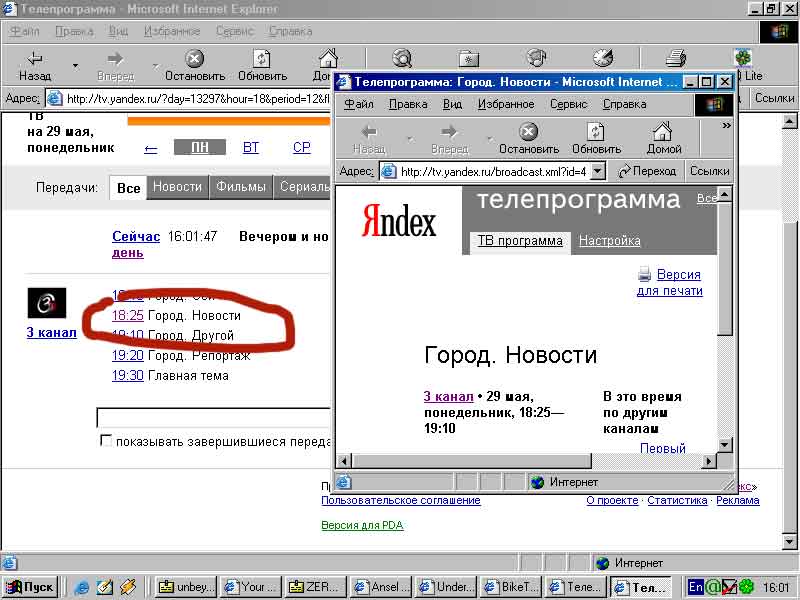Image resolution: width=800 pixels, height=600 pixels.
Task: Click the printer icon beside Версия для печати
Action: click(x=644, y=274)
